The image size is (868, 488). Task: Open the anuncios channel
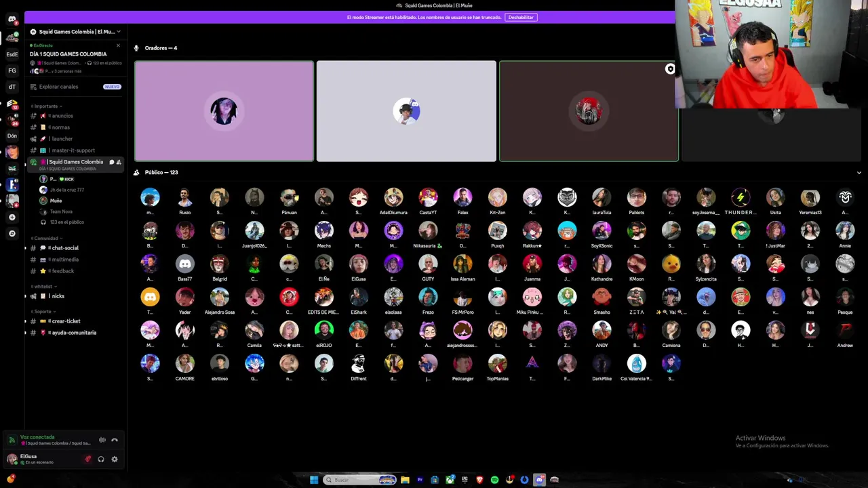(x=75, y=116)
